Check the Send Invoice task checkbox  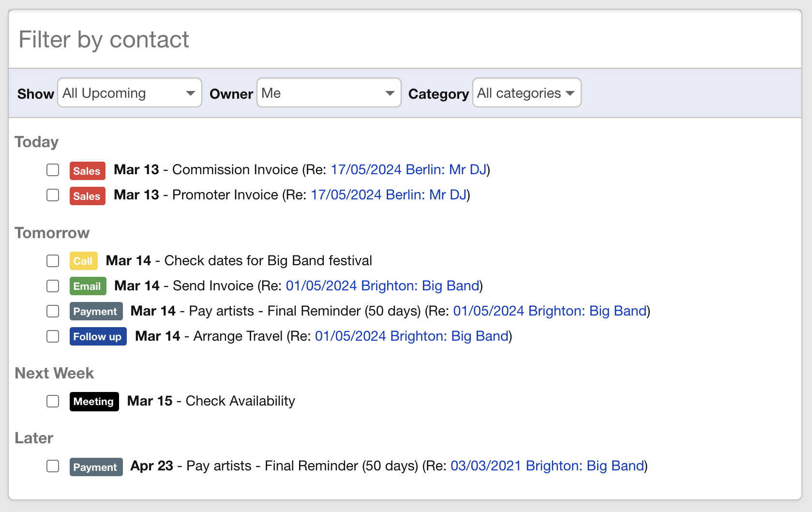click(53, 286)
